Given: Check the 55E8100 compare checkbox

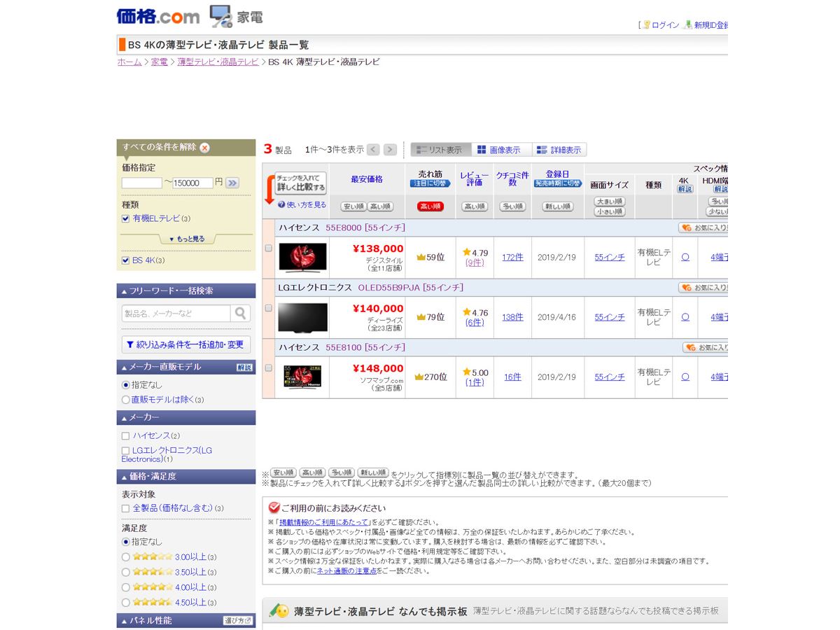Looking at the screenshot, I should (268, 367).
